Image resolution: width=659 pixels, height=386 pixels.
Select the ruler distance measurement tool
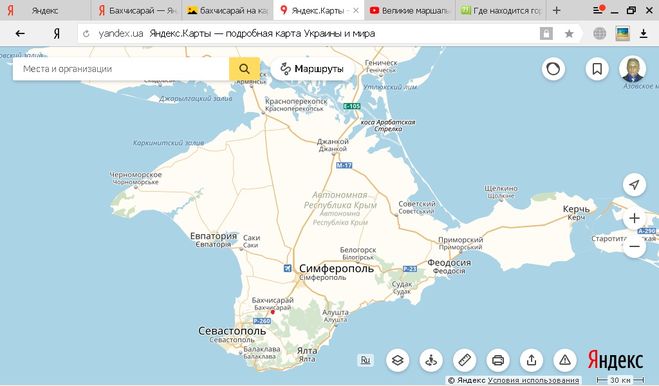464,360
